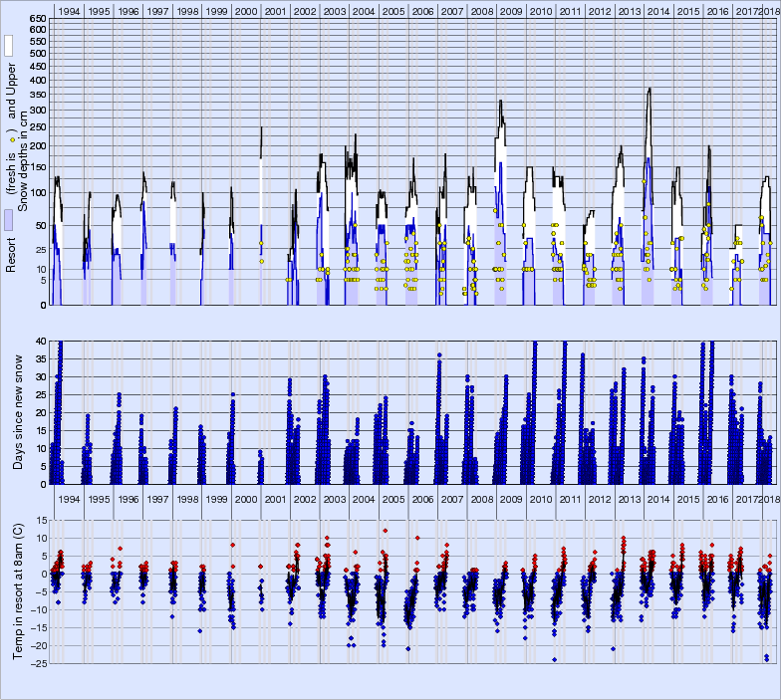Viewport: 781px width, 700px height.
Task: Click the lavender Resort snow depth legend swatch
Action: pos(8,220)
